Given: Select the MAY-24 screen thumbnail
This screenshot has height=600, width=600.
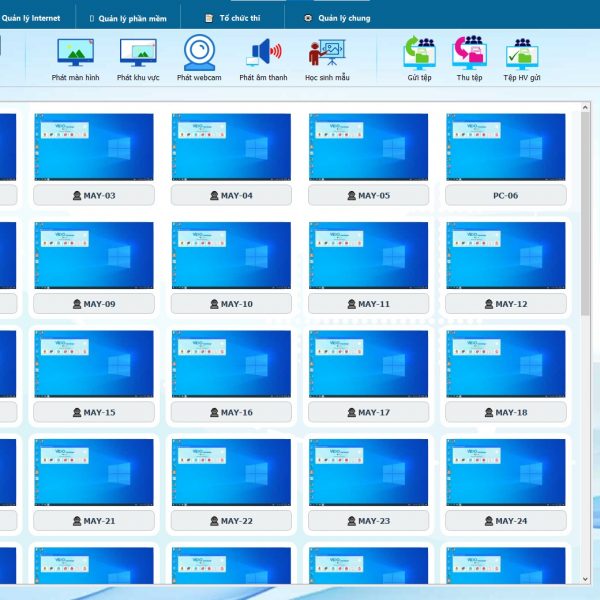Looking at the screenshot, I should [506, 472].
